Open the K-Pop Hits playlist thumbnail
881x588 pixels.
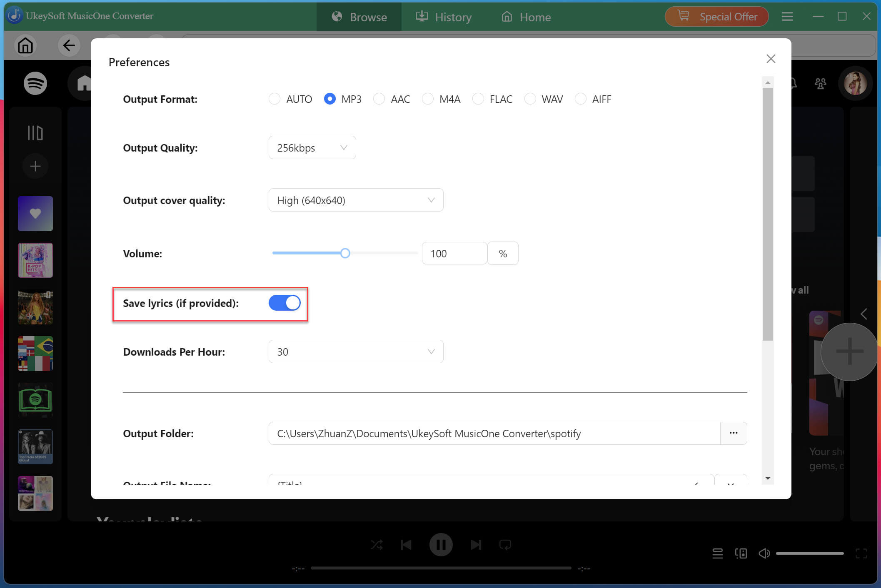[35, 260]
